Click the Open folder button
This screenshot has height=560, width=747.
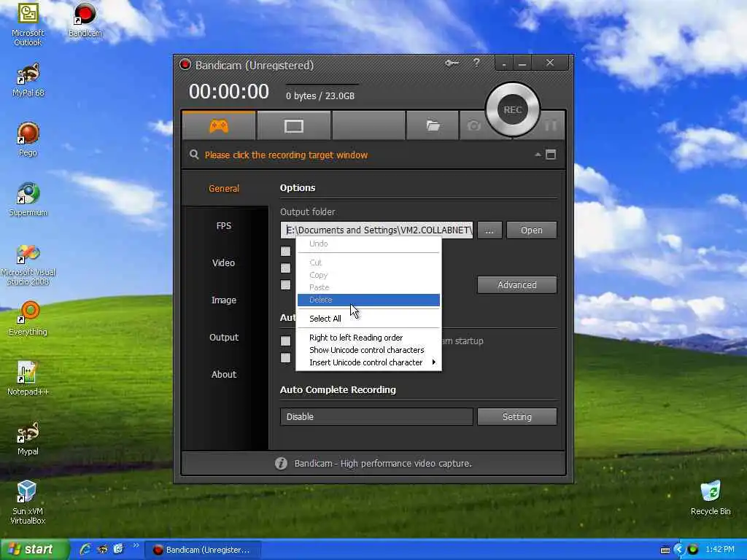coord(531,230)
